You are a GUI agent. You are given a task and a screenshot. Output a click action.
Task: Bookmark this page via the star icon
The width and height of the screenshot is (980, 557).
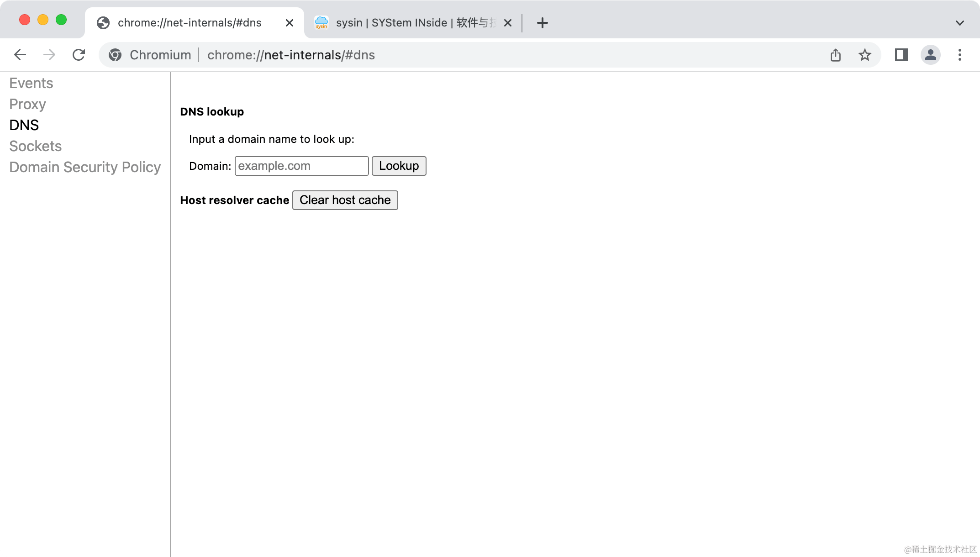(864, 55)
